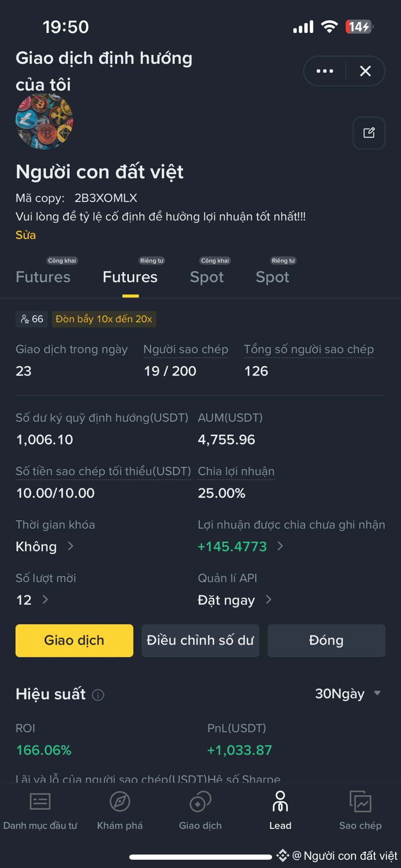This screenshot has height=868, width=401.
Task: Select the Lead person icon
Action: coord(280,802)
